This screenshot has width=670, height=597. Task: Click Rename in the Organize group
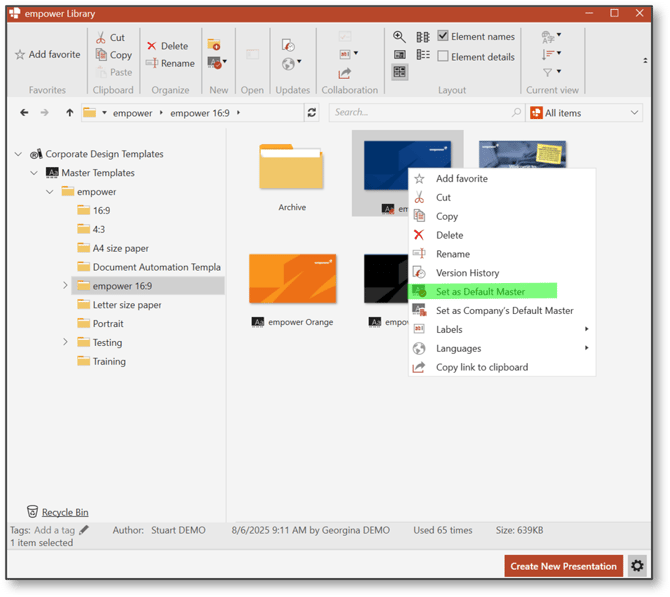[170, 63]
